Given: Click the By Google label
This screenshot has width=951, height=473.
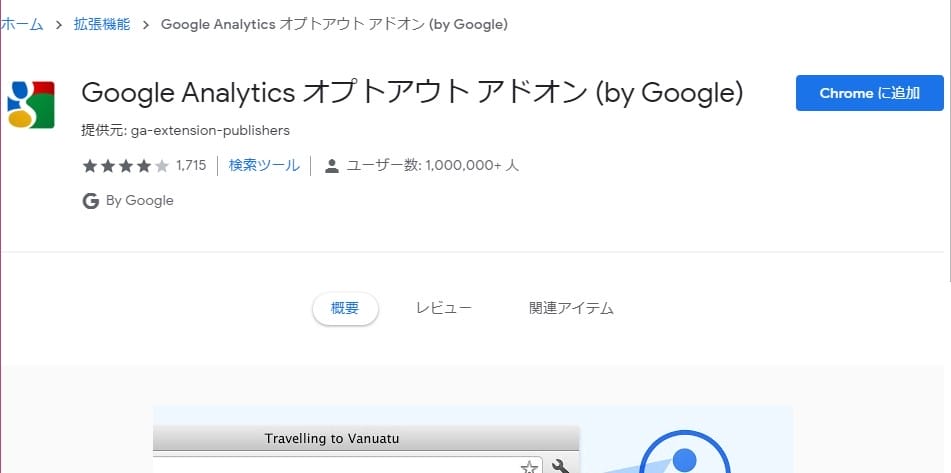Looking at the screenshot, I should 139,201.
